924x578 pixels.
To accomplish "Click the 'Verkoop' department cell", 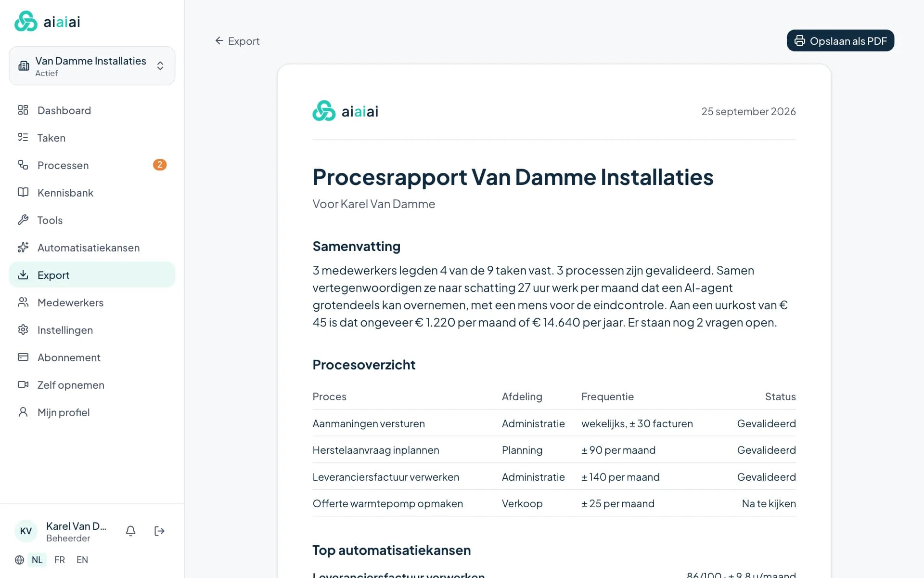I will tap(522, 504).
